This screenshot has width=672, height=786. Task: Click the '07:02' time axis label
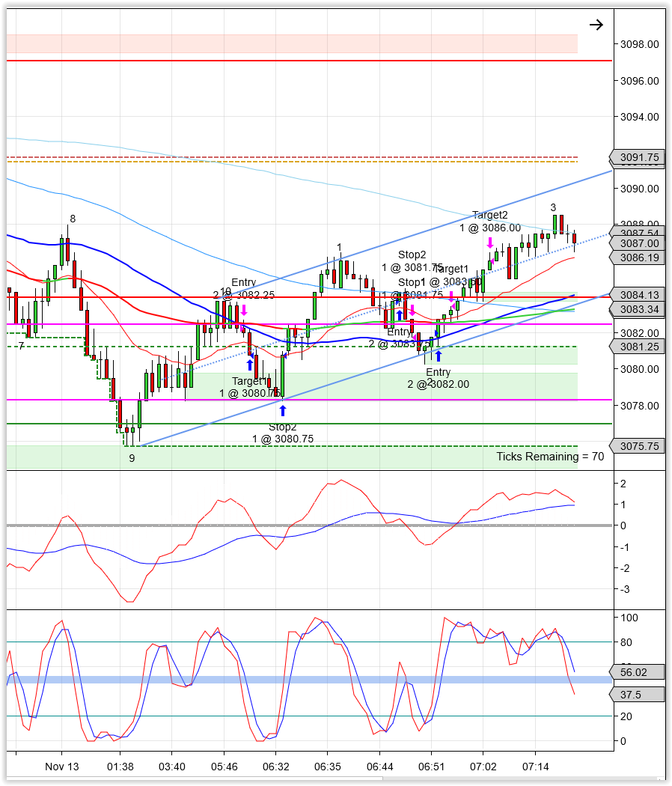pyautogui.click(x=483, y=767)
